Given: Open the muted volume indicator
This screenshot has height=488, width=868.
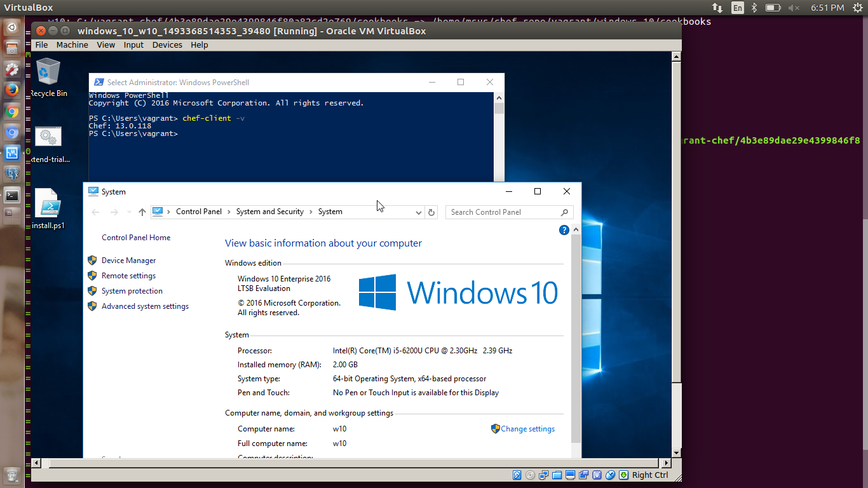Looking at the screenshot, I should pos(794,8).
